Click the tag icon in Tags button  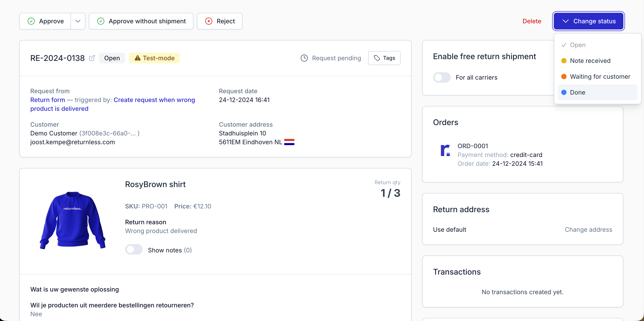click(377, 58)
